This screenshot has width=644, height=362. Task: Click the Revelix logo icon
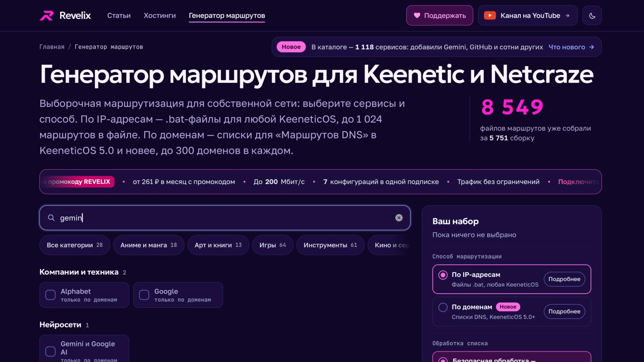coord(47,16)
